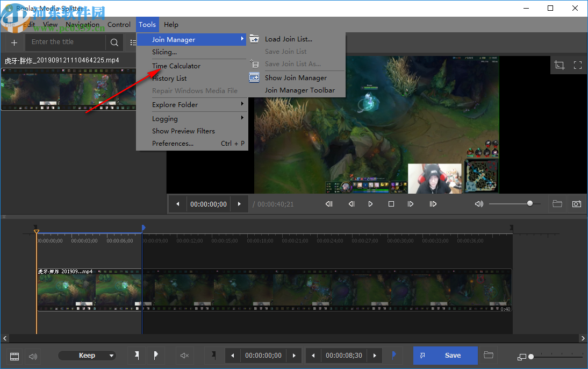Take a snapshot with the camera icon

(576, 204)
